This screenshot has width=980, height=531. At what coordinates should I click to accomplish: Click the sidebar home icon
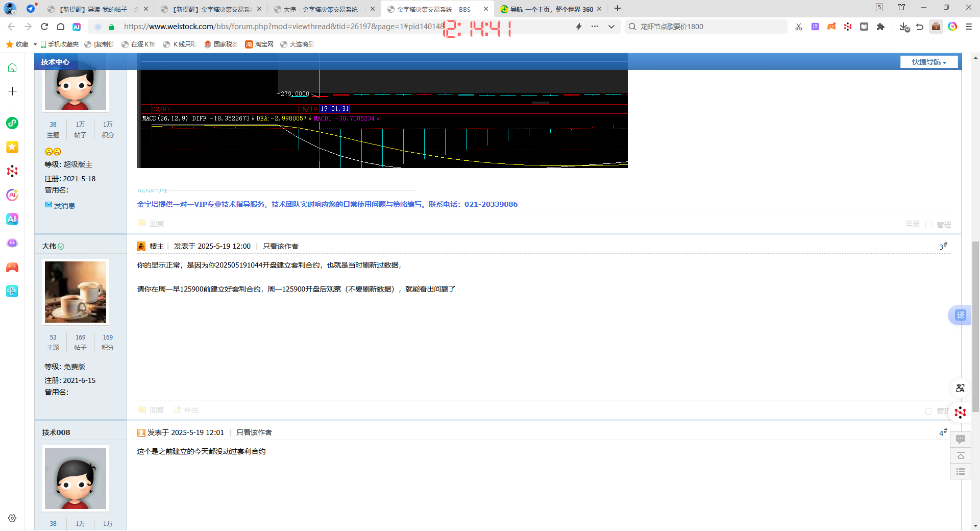[x=12, y=67]
